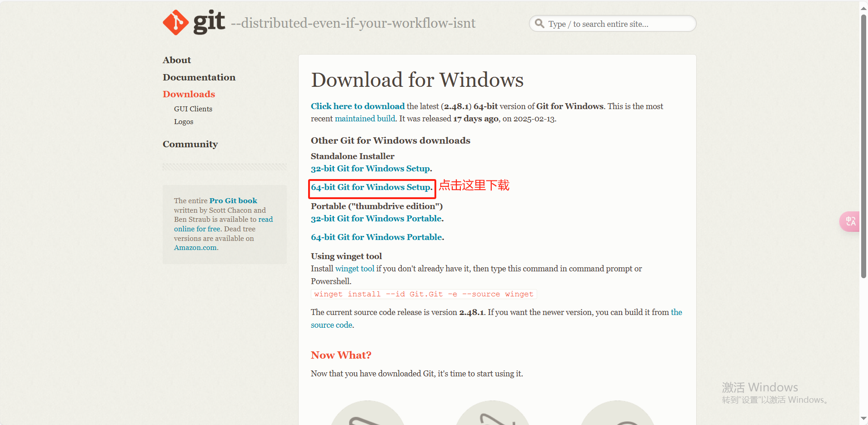Image resolution: width=868 pixels, height=425 pixels.
Task: Download 64-bit Git for Windows Portable
Action: (x=376, y=237)
